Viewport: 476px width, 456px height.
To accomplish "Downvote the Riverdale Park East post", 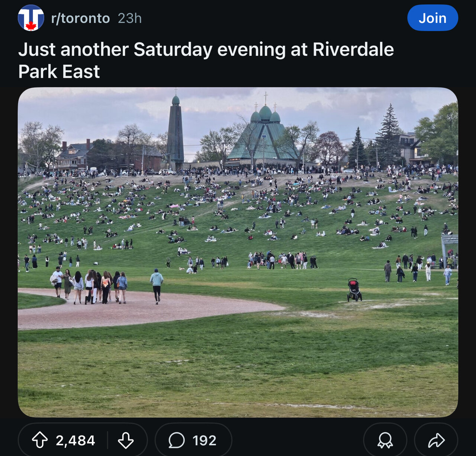I will [126, 440].
